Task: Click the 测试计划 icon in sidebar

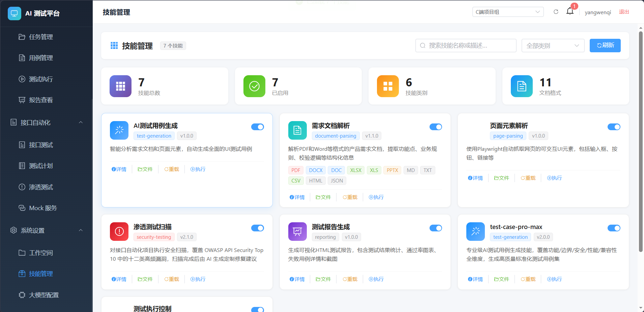Action: coord(22,166)
